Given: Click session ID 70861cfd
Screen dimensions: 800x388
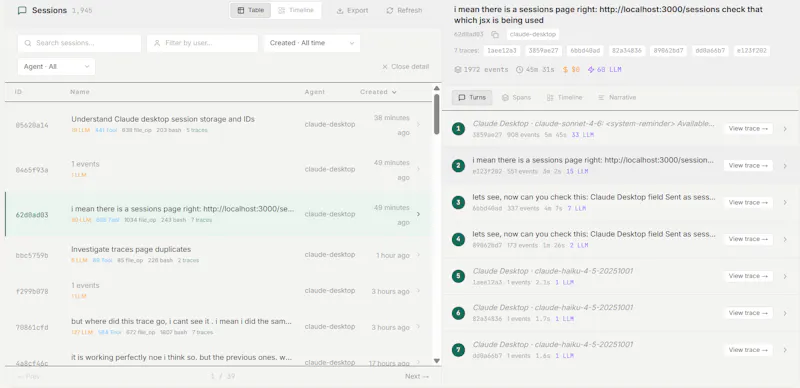Looking at the screenshot, I should click(x=32, y=327).
